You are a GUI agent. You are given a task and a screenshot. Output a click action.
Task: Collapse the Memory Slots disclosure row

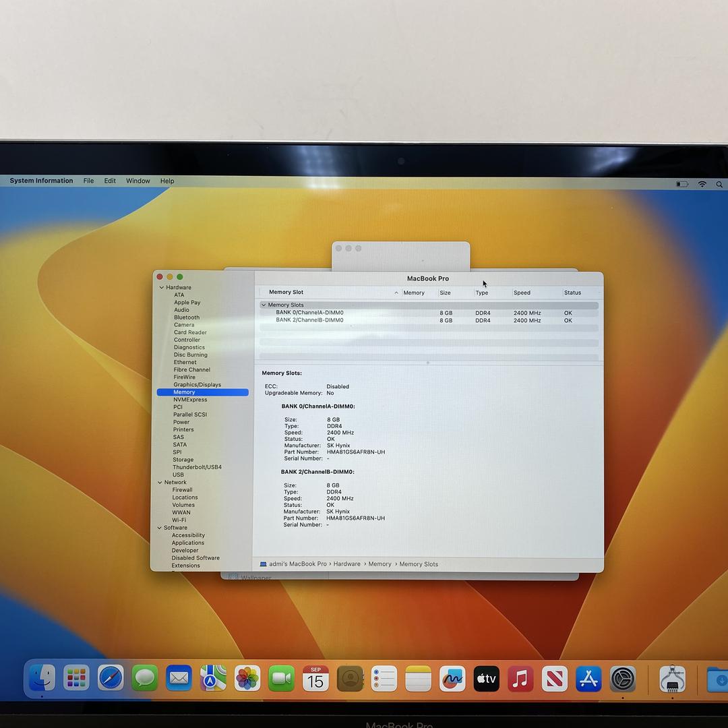coord(264,305)
